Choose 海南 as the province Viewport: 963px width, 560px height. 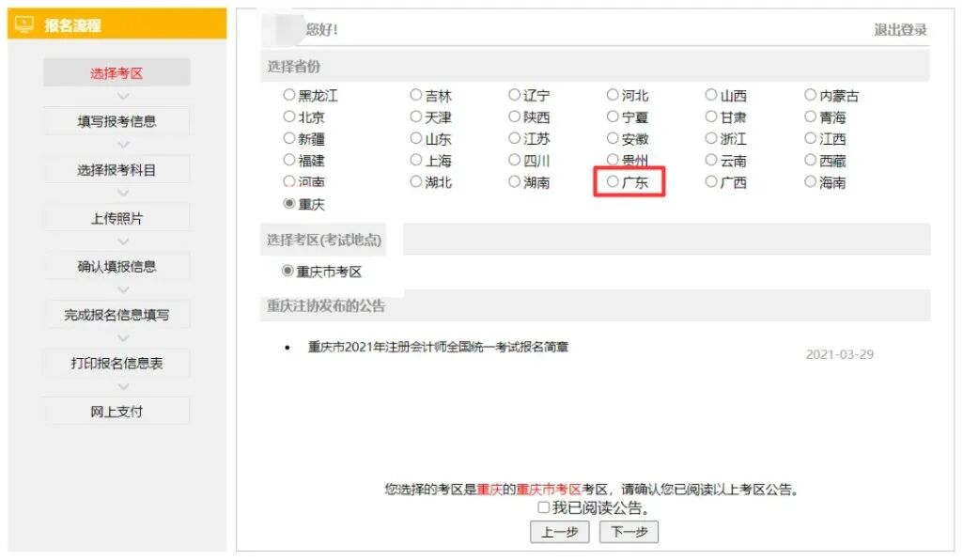point(811,182)
